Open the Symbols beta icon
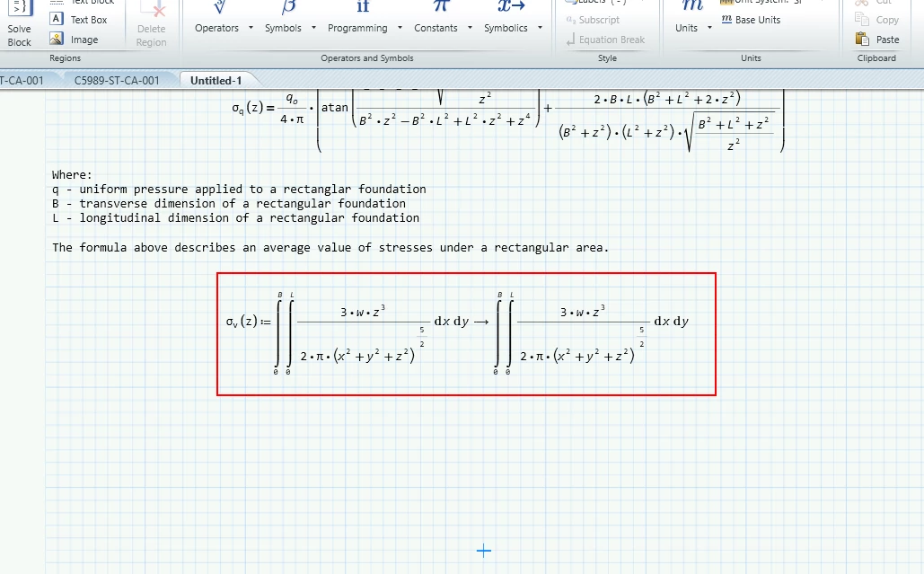The image size is (924, 574). tap(288, 7)
